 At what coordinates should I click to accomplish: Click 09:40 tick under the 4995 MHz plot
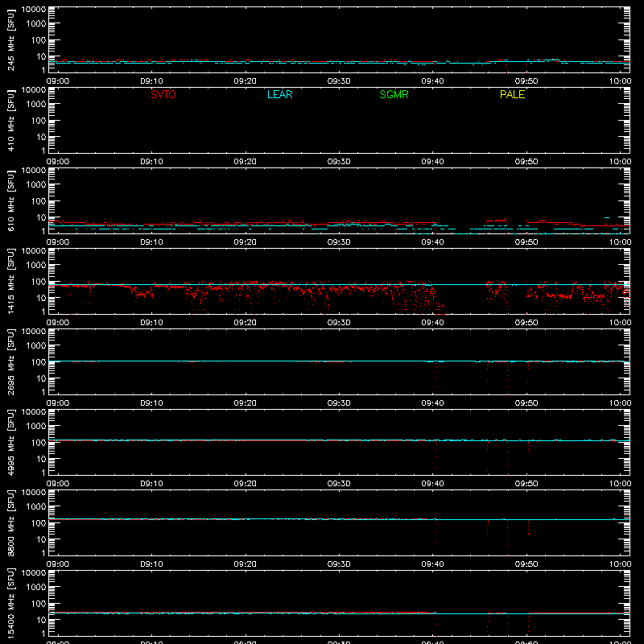pyautogui.click(x=432, y=484)
